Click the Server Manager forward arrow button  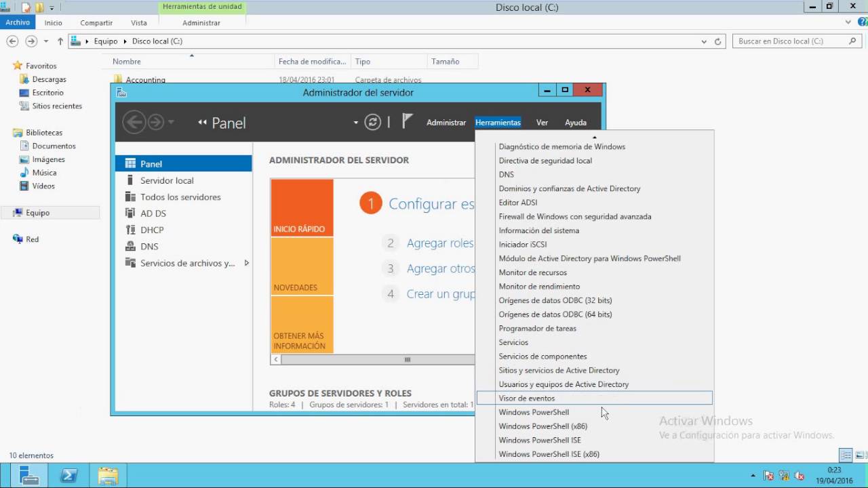click(x=156, y=122)
